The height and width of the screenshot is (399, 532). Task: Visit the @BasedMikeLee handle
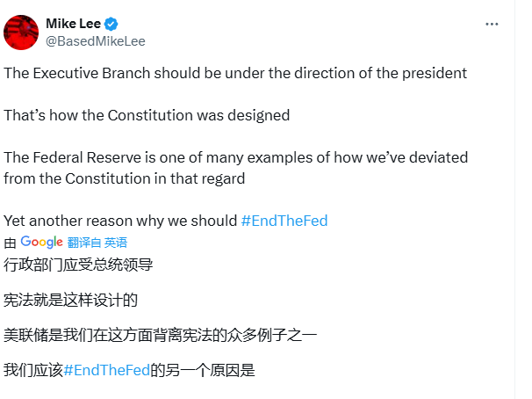point(95,40)
